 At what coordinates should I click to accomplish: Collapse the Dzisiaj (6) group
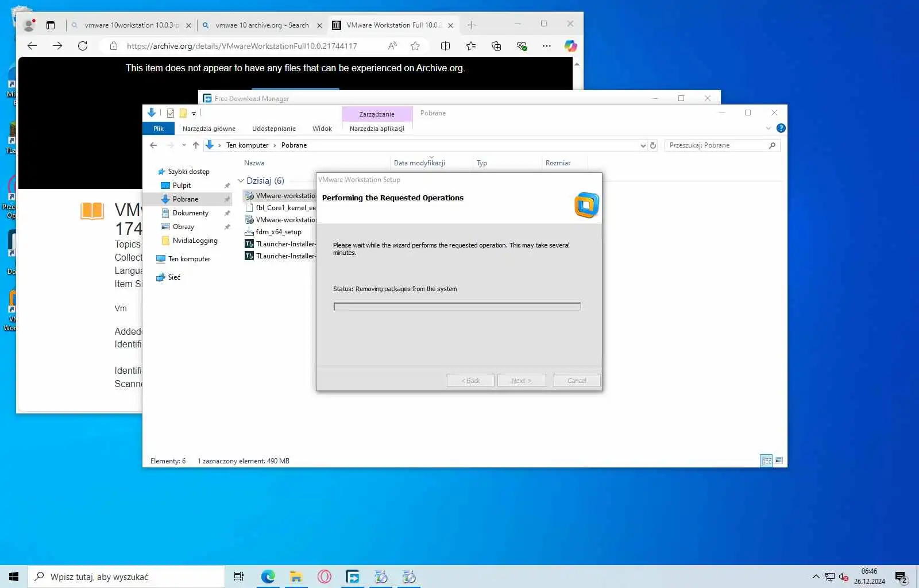point(241,181)
